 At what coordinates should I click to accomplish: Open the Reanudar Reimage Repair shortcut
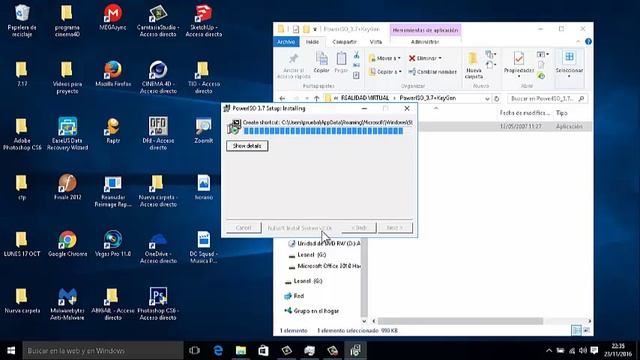click(113, 191)
